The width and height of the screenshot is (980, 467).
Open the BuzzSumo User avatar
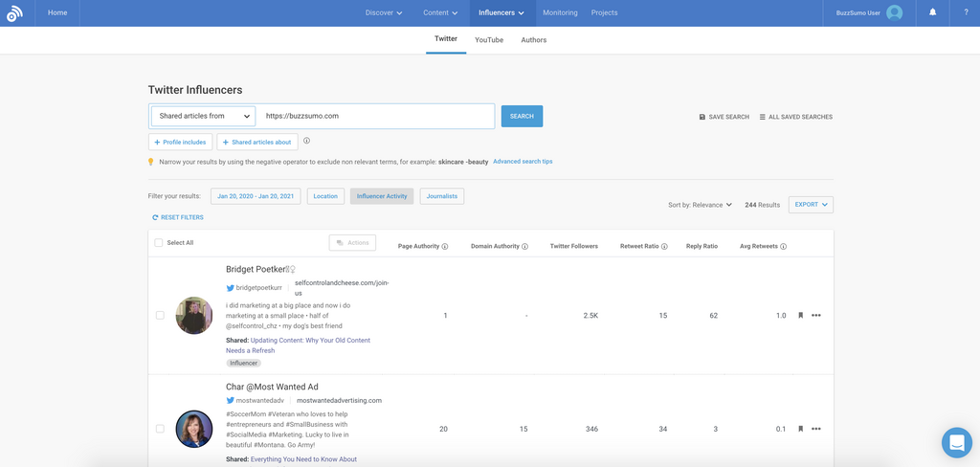click(894, 12)
